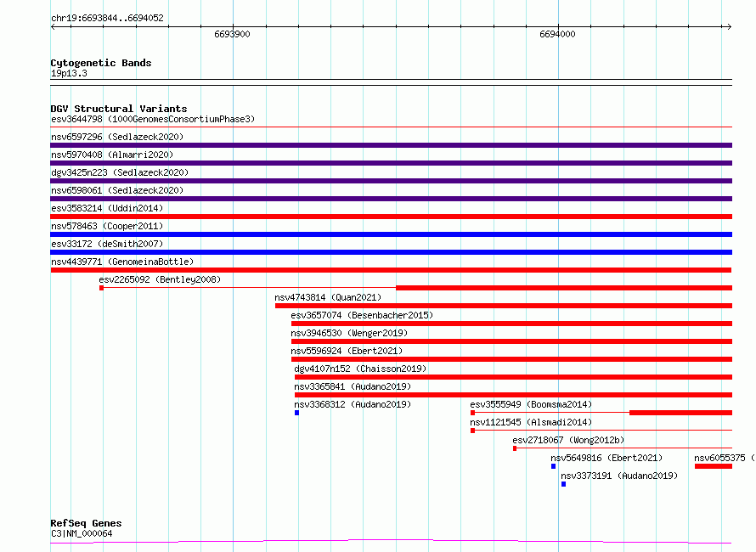This screenshot has width=756, height=552.
Task: Click the 6693900 ruler position label
Action: [233, 34]
